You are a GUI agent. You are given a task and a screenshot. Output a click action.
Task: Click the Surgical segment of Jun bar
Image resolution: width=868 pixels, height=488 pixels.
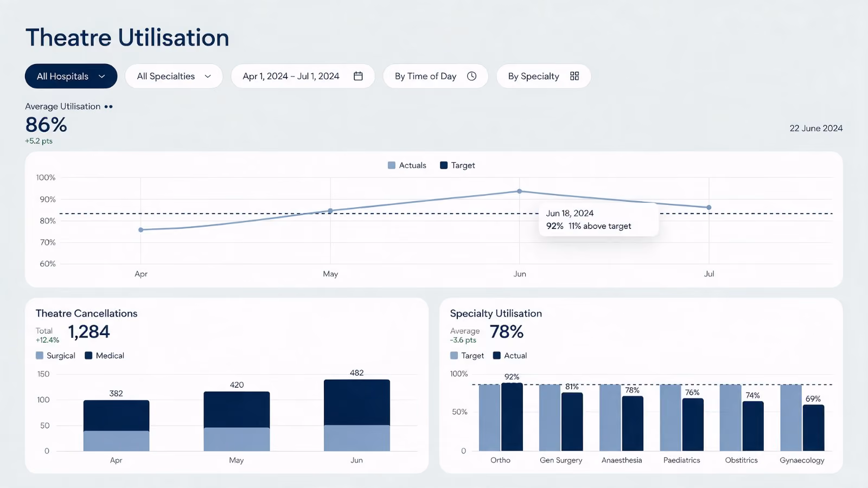pos(357,438)
